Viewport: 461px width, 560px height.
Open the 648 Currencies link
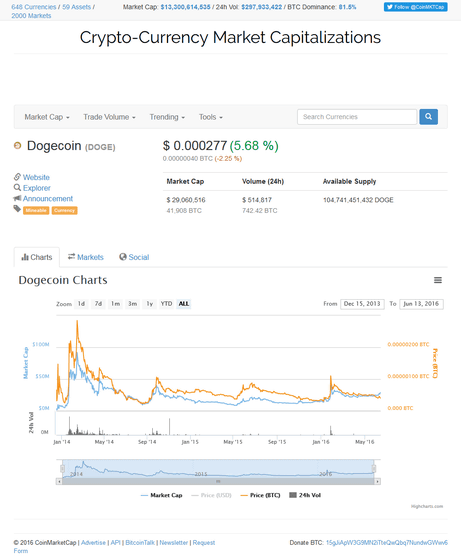[x=34, y=7]
